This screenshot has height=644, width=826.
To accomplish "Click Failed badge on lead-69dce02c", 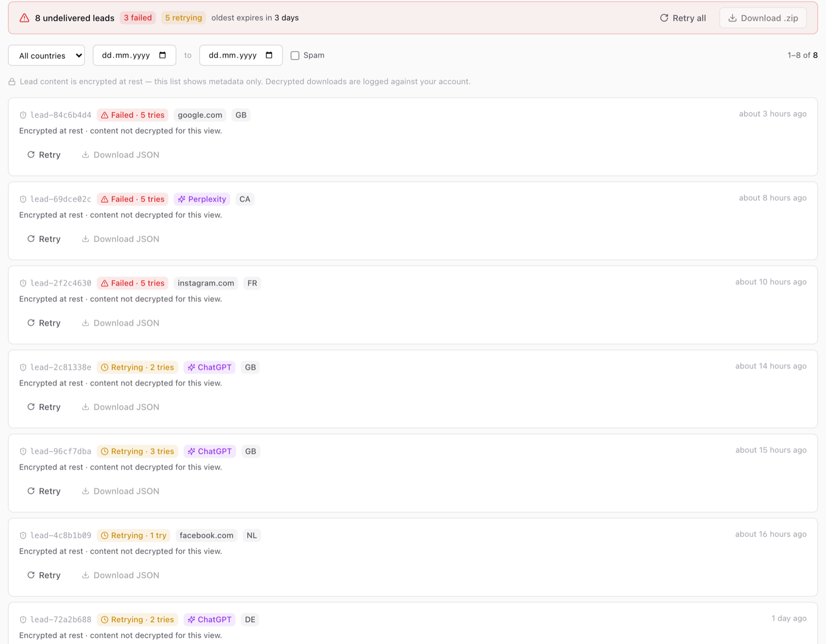I will click(133, 199).
